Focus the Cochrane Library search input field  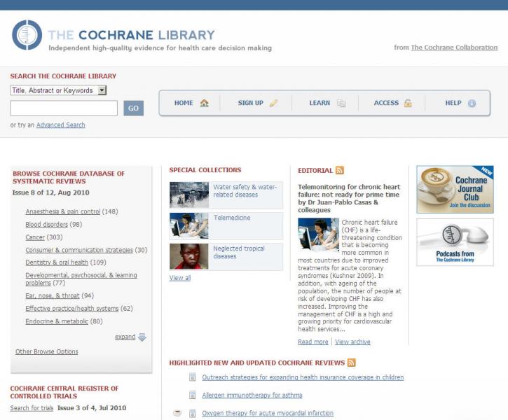pyautogui.click(x=64, y=108)
